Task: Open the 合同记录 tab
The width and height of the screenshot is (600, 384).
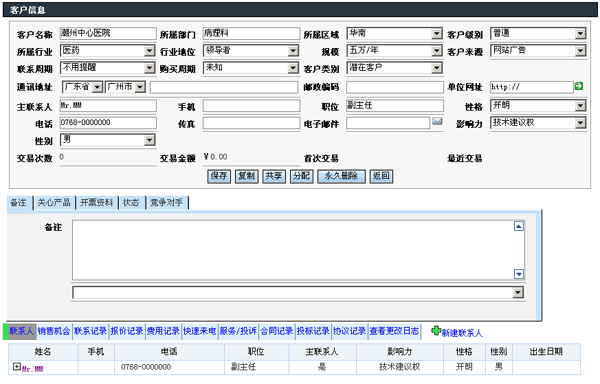Action: 277,331
